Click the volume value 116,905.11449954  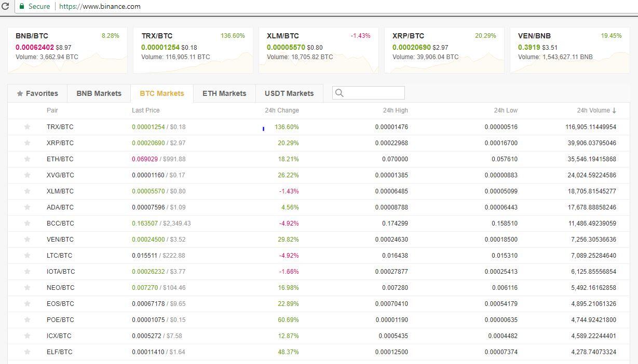(591, 127)
